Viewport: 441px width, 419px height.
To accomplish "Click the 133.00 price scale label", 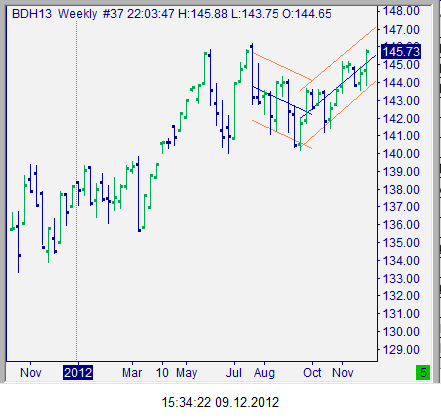I will [401, 278].
